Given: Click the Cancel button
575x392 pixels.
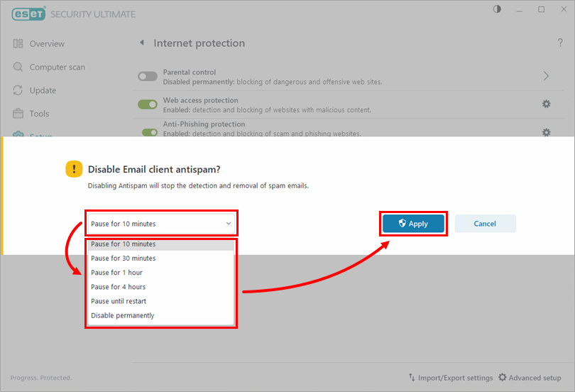Looking at the screenshot, I should [x=485, y=224].
